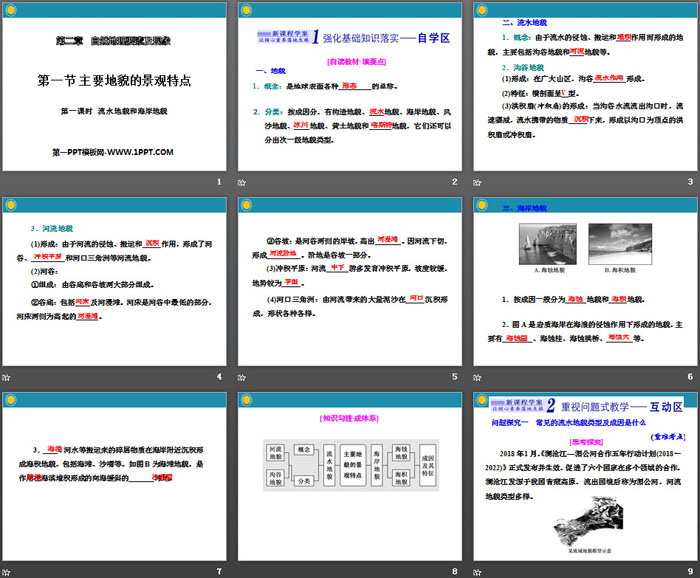Select slide 8 with the knowledge flowchart diagram
The width and height of the screenshot is (700, 578).
tap(349, 475)
